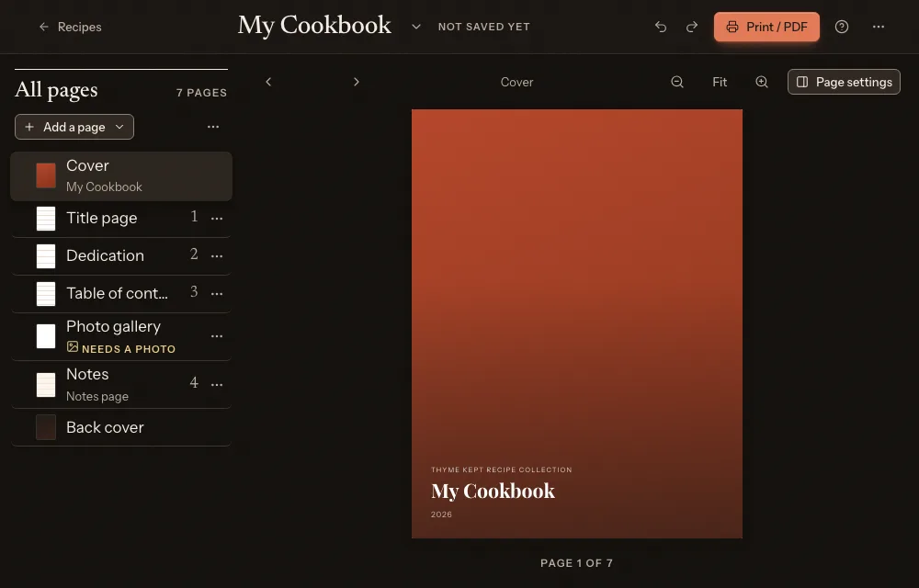Screen dimensions: 919x588
Task: Click the undo arrow icon
Action: tap(661, 27)
